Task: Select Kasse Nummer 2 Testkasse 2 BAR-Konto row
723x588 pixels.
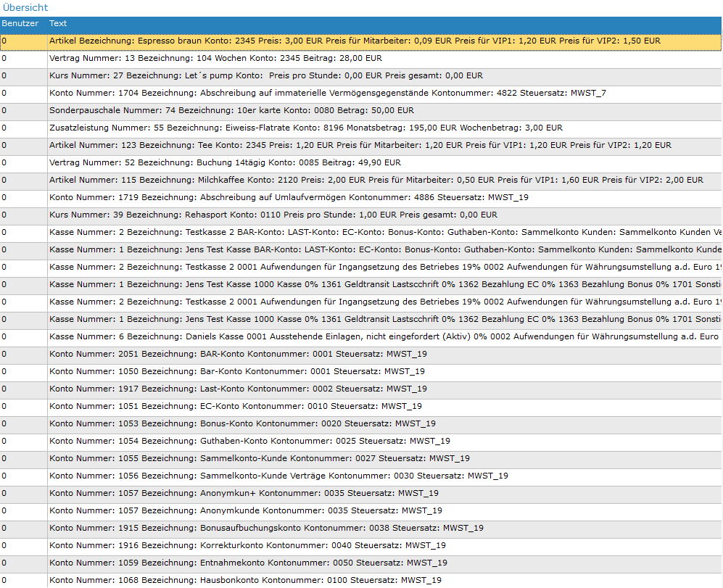Action: coord(360,233)
